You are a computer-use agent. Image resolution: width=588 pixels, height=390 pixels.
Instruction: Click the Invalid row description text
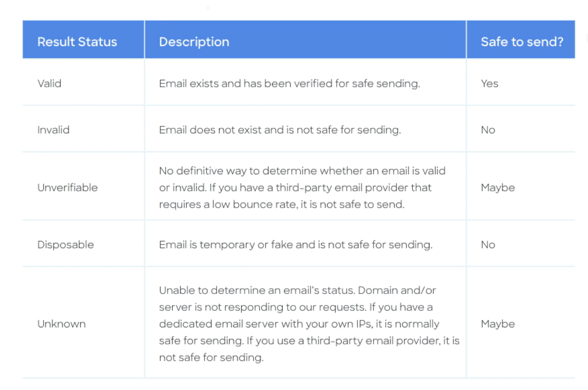point(280,130)
